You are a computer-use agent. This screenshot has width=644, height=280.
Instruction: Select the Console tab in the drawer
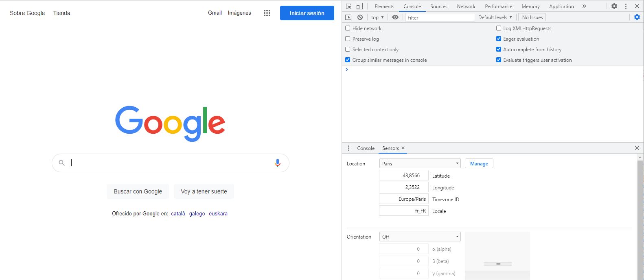pos(366,148)
